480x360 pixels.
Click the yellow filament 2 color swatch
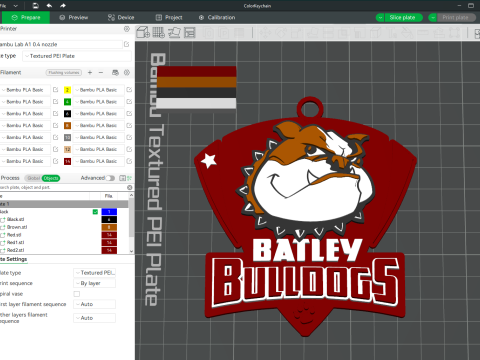click(x=67, y=90)
